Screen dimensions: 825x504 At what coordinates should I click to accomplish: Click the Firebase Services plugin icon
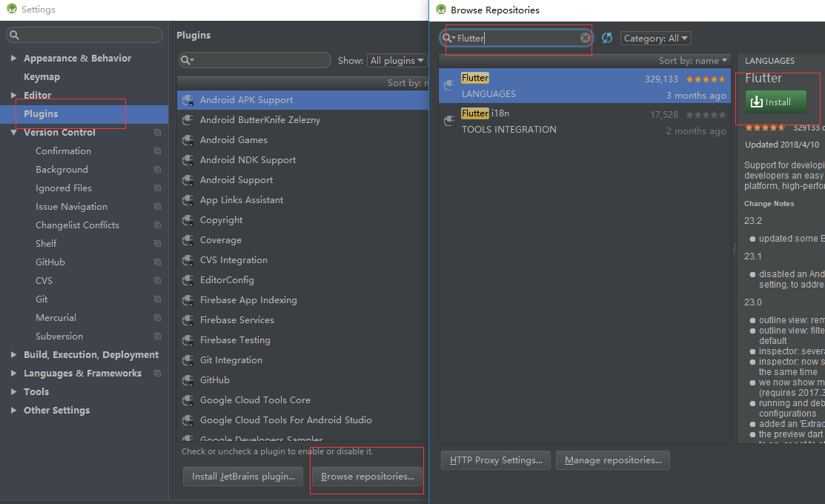click(188, 320)
